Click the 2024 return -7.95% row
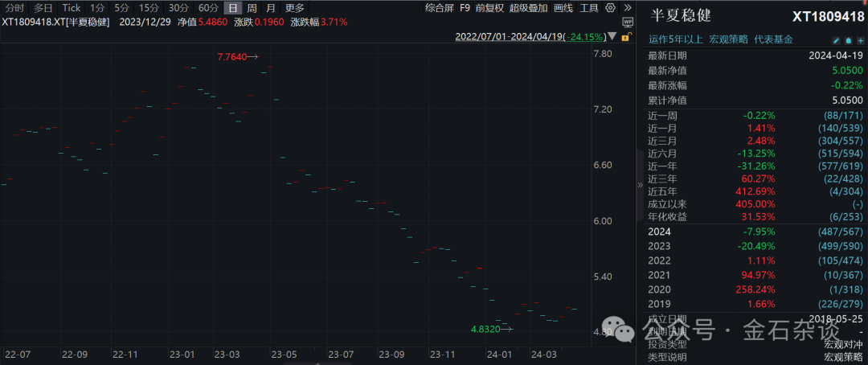This screenshot has width=868, height=365. (x=755, y=232)
